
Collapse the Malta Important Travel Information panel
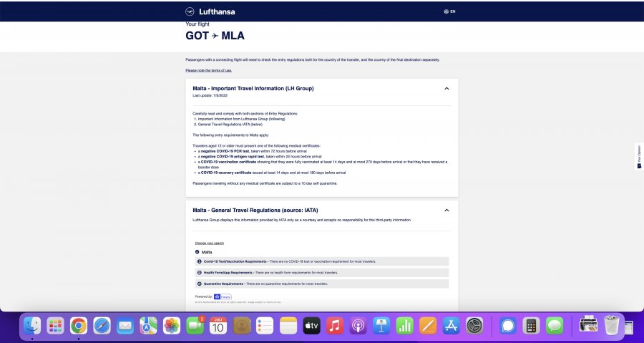pos(447,89)
